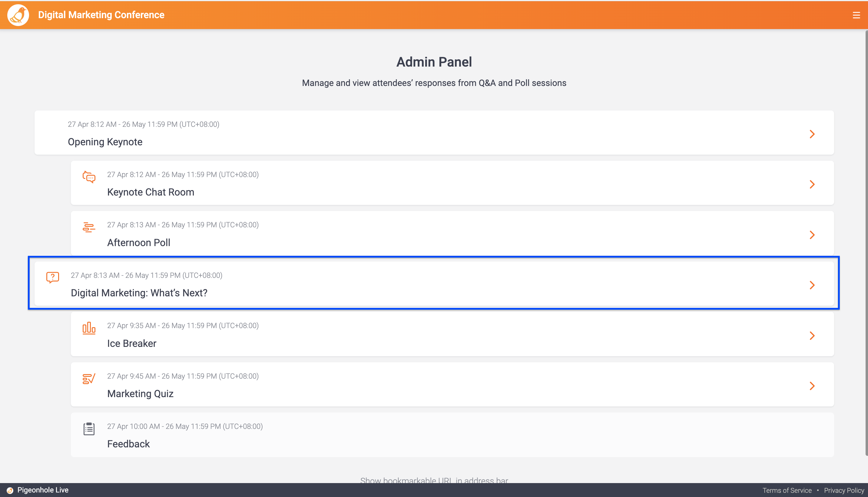Click the Pigeonhole bird logo in header
868x497 pixels.
pos(18,15)
